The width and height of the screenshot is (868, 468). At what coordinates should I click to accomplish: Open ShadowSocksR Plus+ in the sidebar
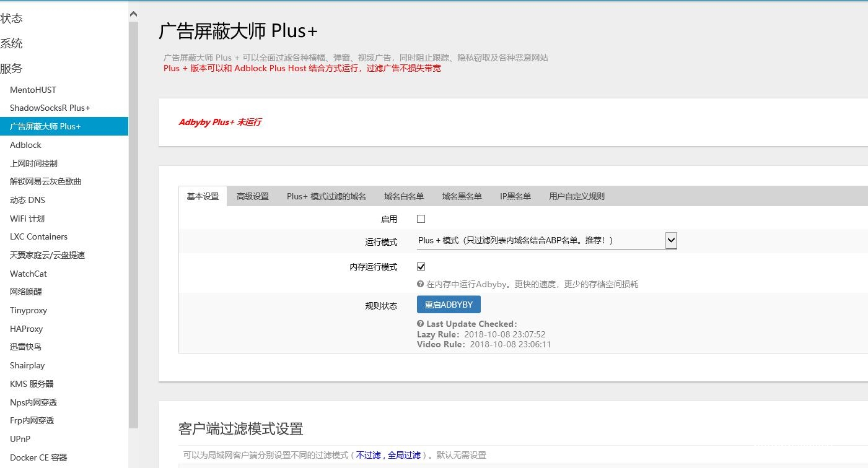pyautogui.click(x=50, y=108)
